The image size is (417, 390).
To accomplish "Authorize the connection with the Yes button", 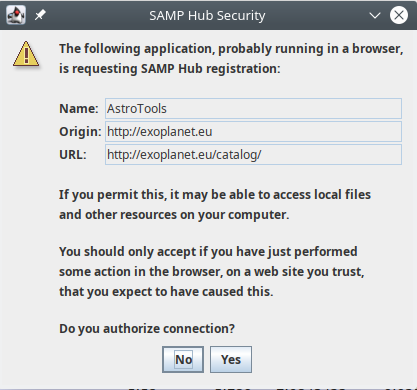I will [231, 359].
